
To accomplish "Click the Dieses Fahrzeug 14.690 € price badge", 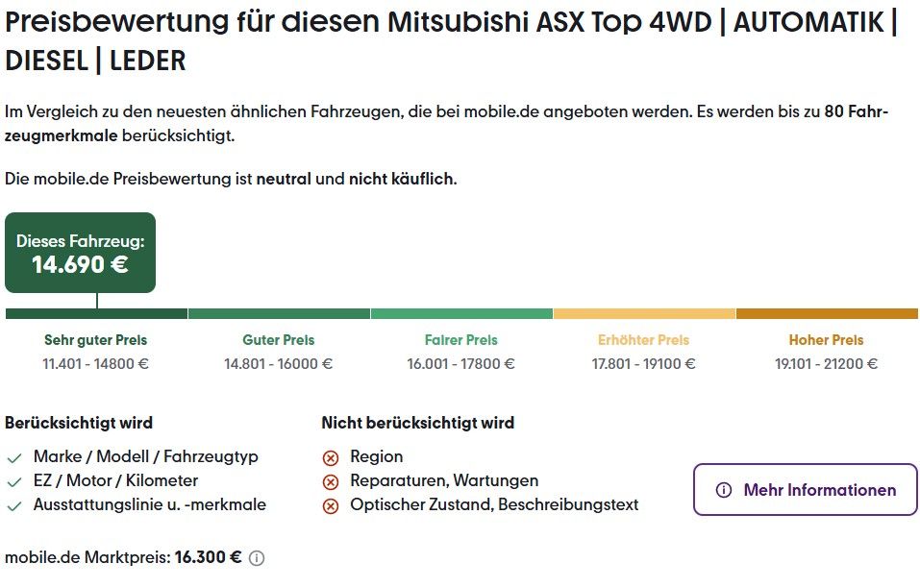I will (x=81, y=253).
